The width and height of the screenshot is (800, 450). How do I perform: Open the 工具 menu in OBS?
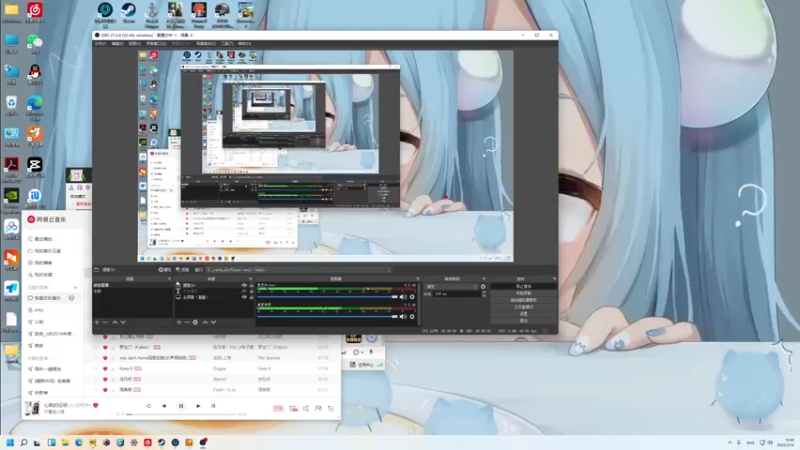pyautogui.click(x=227, y=43)
